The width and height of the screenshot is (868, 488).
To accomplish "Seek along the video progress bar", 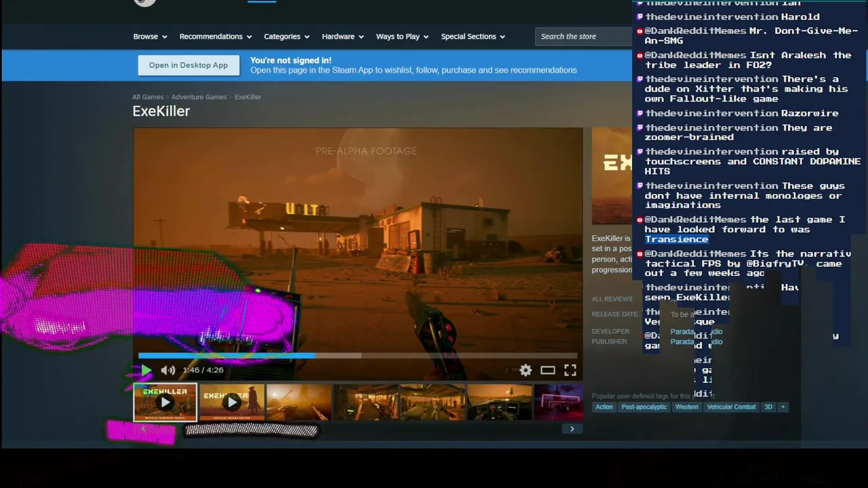I will tap(357, 355).
